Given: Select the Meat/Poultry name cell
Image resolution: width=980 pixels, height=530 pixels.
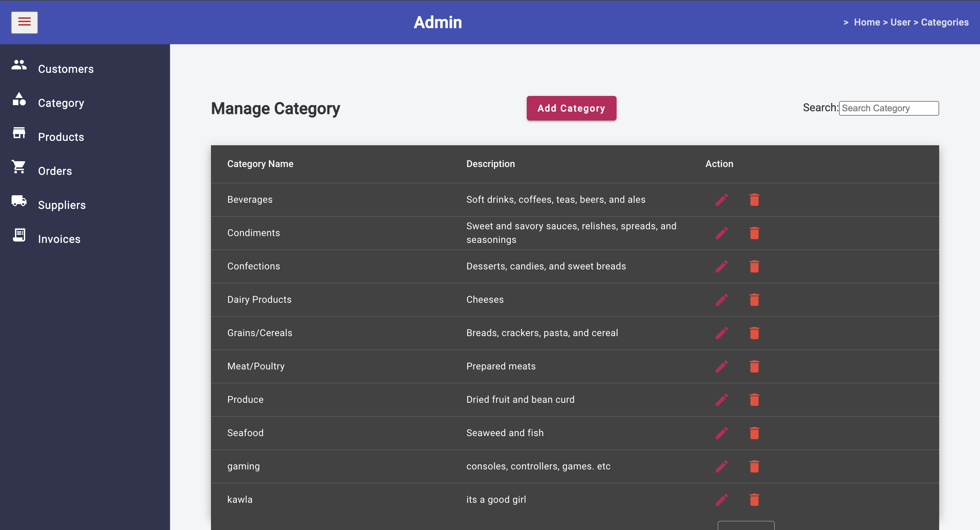Looking at the screenshot, I should pyautogui.click(x=256, y=366).
